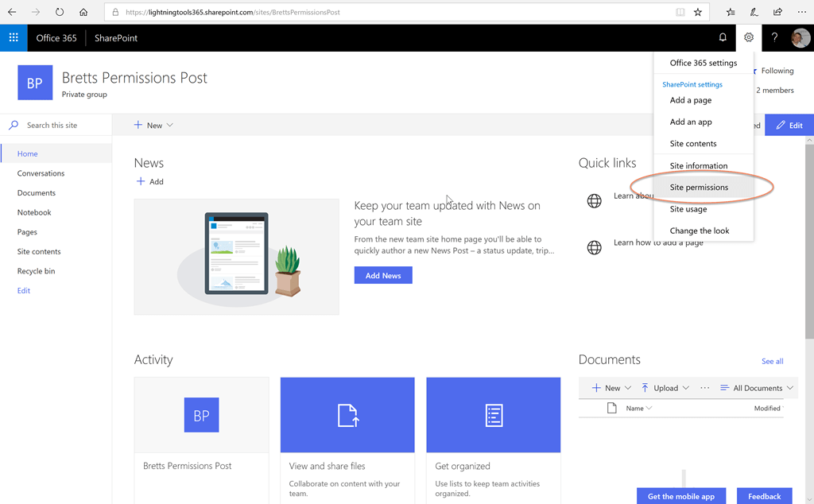Click the SharePoint header link
Screen dimensions: 814x504
pos(116,38)
